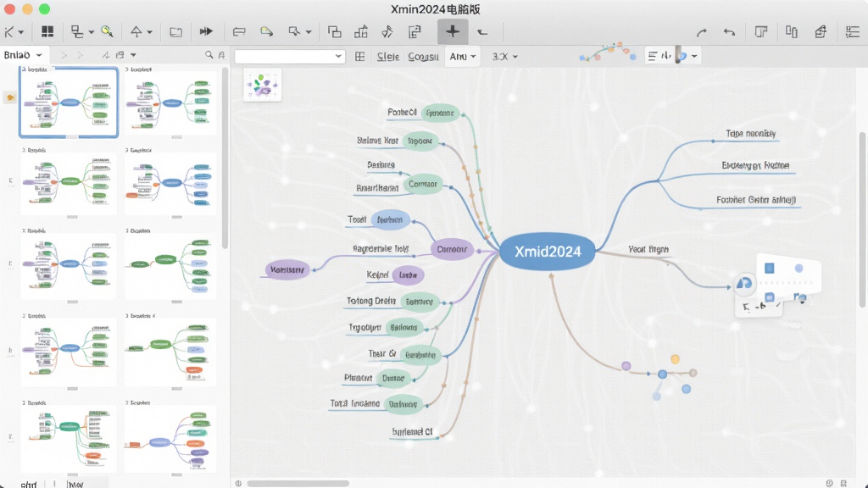Click the canvas vertical scrollbar
Screen dimensions: 868x488
tap(862, 219)
